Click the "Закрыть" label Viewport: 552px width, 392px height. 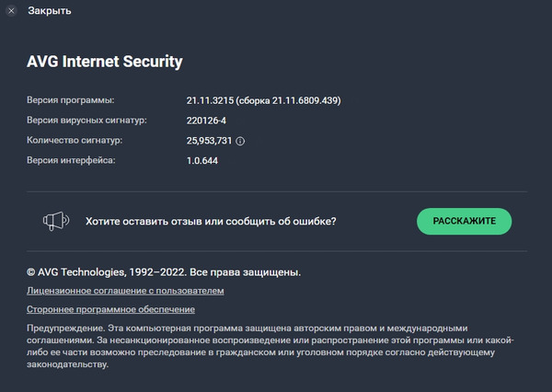50,11
